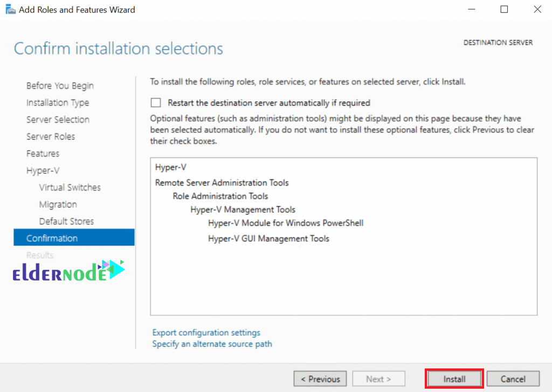Go back with the Previous button

click(x=320, y=379)
